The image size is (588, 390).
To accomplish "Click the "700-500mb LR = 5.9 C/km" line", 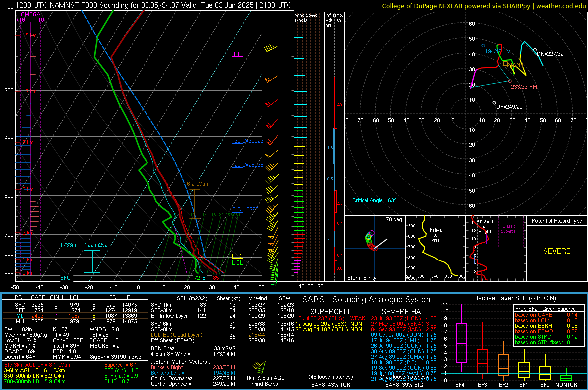I will click(x=34, y=381).
